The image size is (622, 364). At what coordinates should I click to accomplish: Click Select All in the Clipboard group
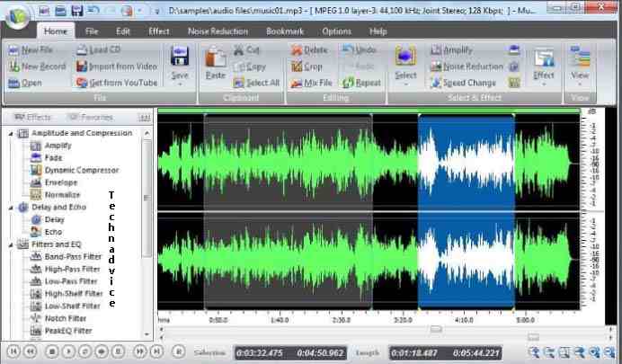256,83
